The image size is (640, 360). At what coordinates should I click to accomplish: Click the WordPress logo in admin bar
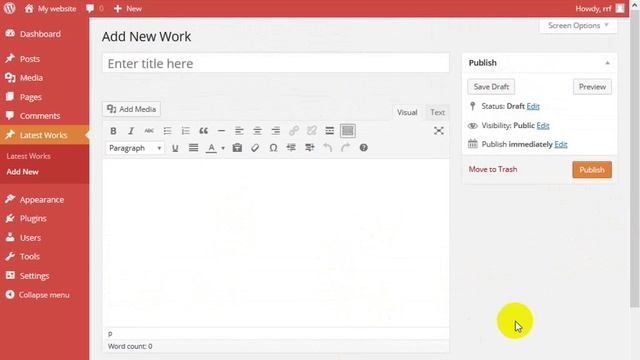[9, 8]
